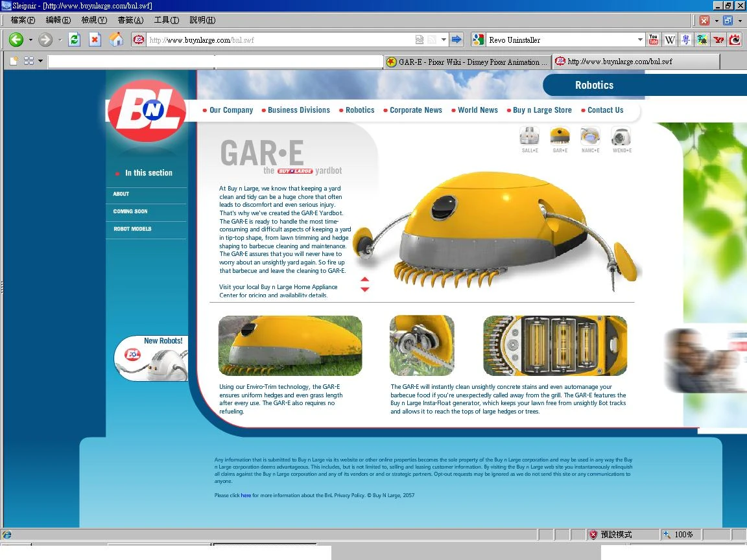
Task: Refresh the page using the reload icon
Action: 75,40
